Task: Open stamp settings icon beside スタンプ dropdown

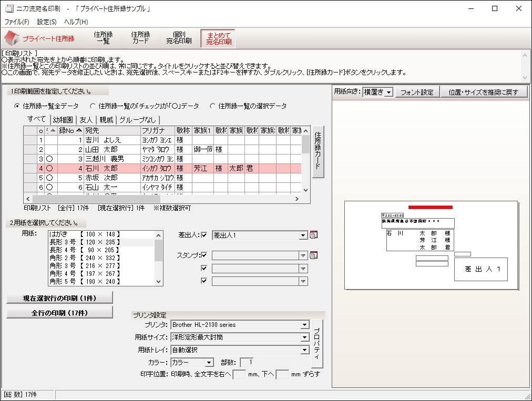Action: point(314,255)
